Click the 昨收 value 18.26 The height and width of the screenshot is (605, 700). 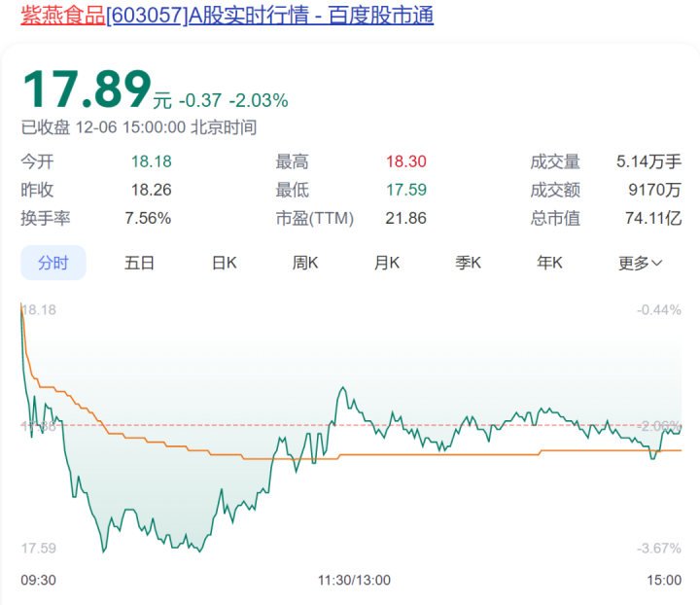click(152, 190)
